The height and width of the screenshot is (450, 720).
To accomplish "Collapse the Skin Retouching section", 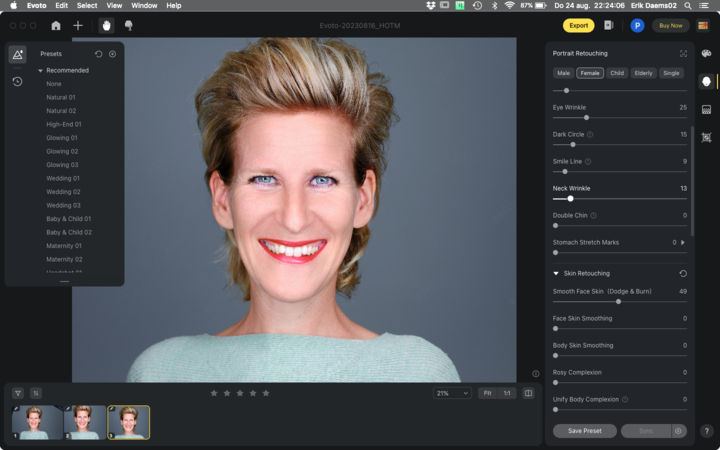I will [x=556, y=273].
